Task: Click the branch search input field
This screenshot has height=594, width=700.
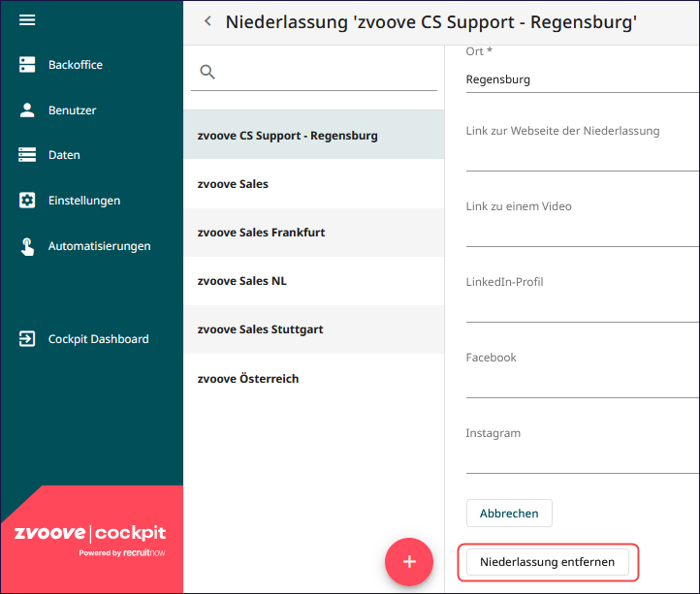Action: click(x=313, y=73)
